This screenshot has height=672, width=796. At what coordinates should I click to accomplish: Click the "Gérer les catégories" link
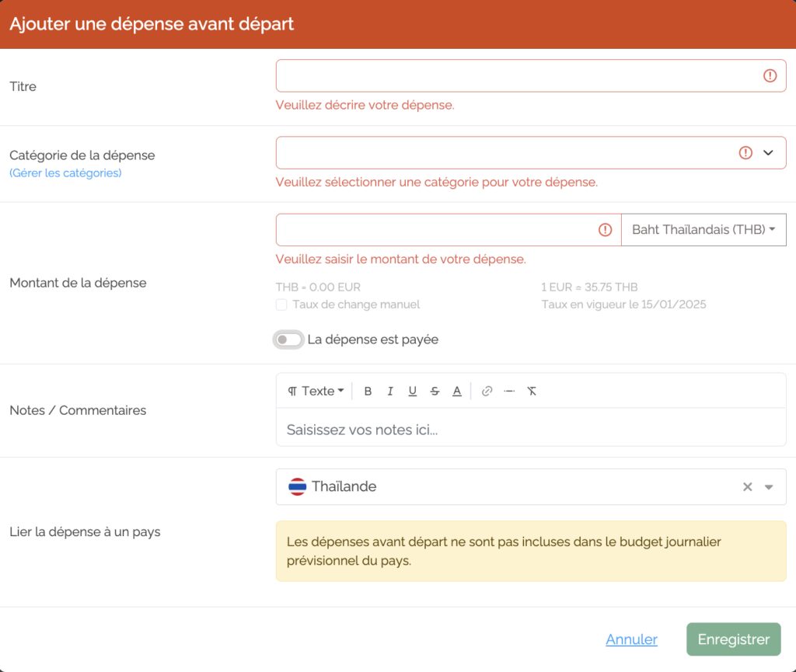point(65,173)
